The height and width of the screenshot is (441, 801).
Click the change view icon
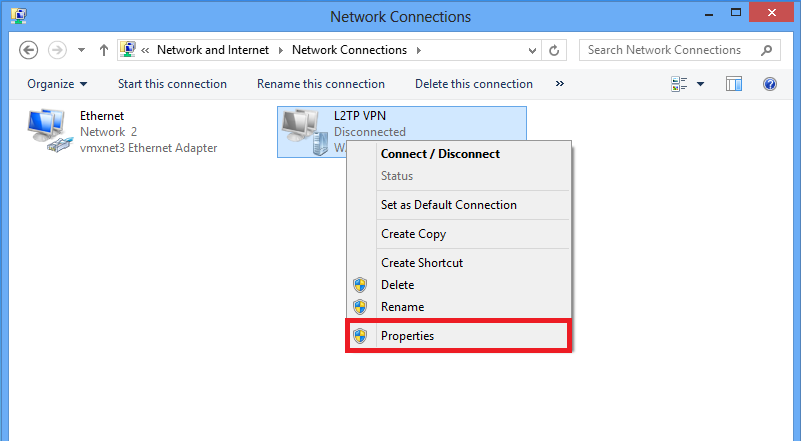pyautogui.click(x=679, y=84)
